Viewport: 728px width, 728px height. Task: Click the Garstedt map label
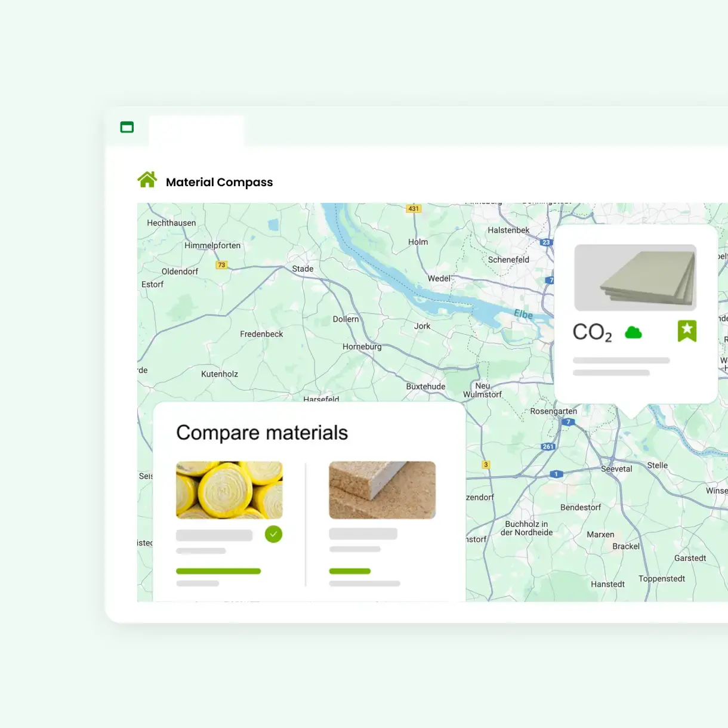tap(690, 558)
